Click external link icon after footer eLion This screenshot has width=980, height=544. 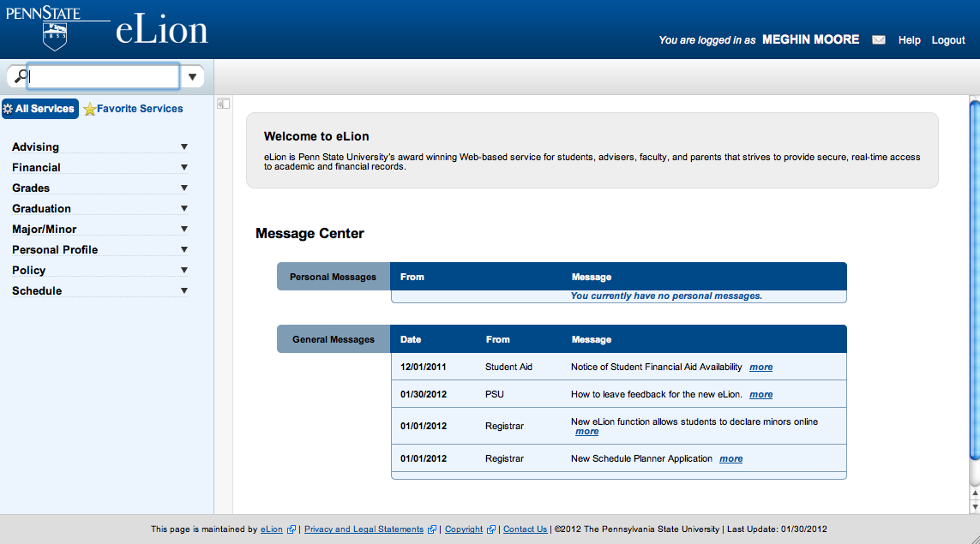tap(292, 529)
